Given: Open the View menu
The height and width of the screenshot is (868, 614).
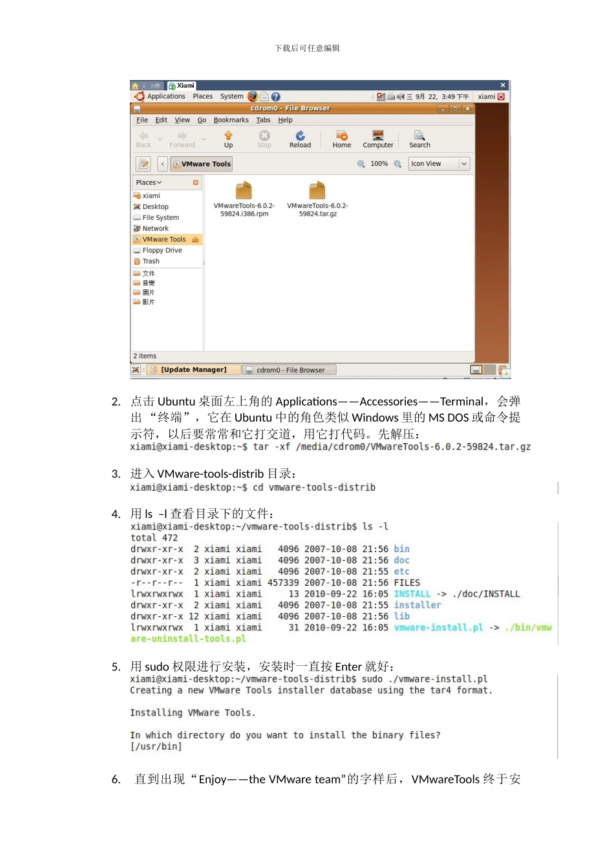Looking at the screenshot, I should 182,120.
